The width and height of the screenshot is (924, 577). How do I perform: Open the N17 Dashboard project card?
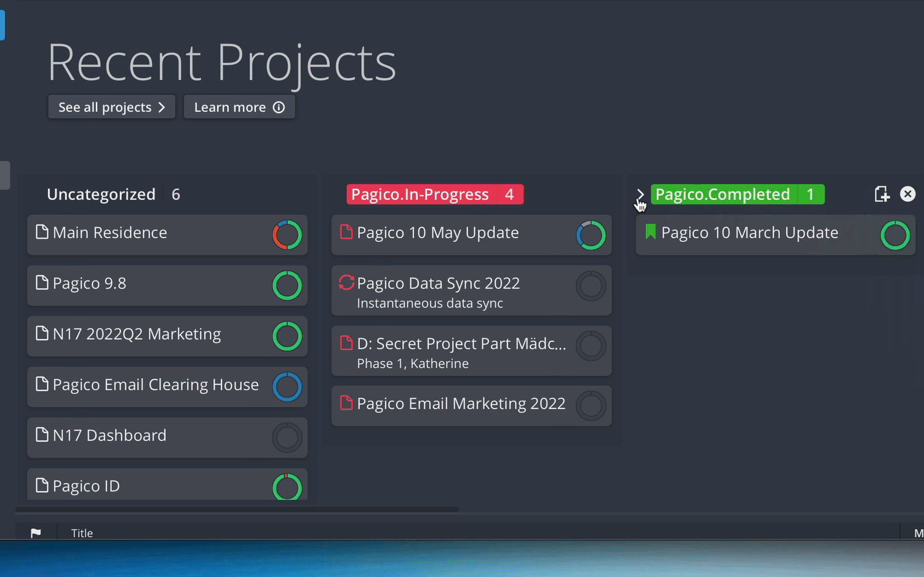167,437
